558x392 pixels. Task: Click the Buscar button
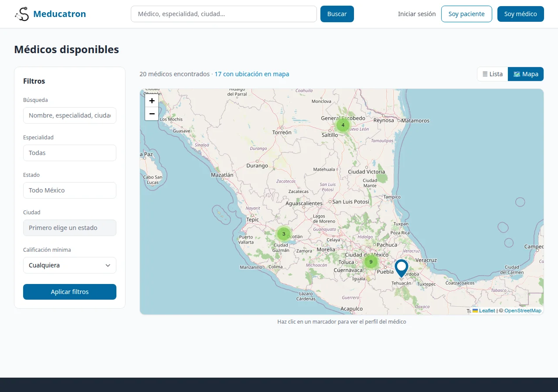[x=337, y=14]
